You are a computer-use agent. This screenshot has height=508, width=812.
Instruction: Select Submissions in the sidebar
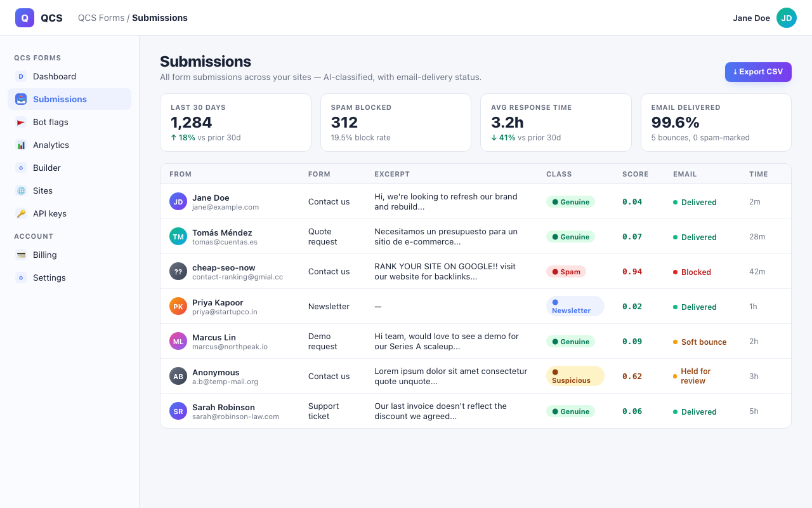coord(70,99)
